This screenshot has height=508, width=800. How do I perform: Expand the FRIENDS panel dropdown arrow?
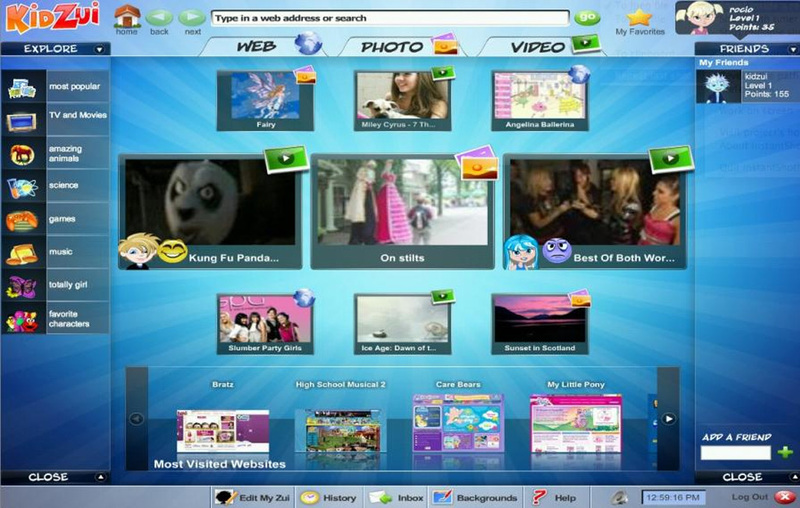click(793, 49)
